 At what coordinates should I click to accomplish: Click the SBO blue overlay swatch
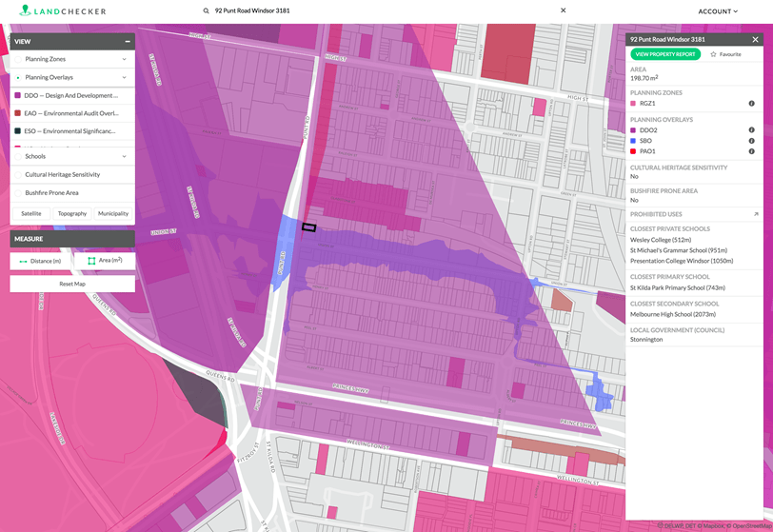tap(633, 141)
